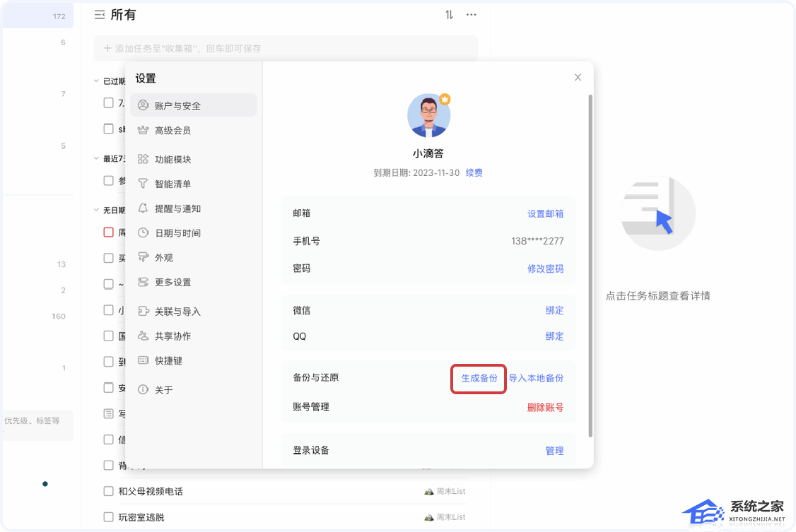Click the 提醒与通知 bell icon

coord(143,208)
